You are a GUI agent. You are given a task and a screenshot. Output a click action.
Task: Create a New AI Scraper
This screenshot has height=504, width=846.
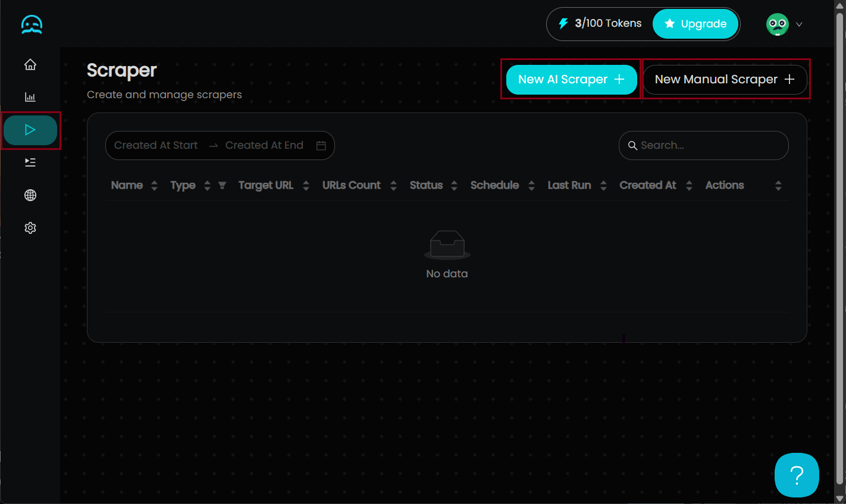point(571,79)
